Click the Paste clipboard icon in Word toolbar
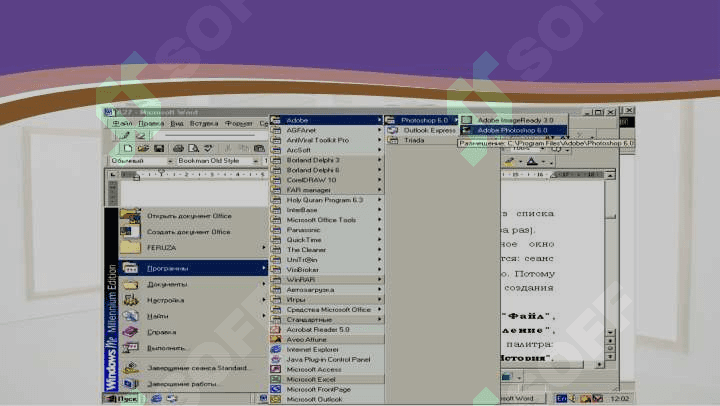Screen dimensions: 720x406 pos(259,148)
